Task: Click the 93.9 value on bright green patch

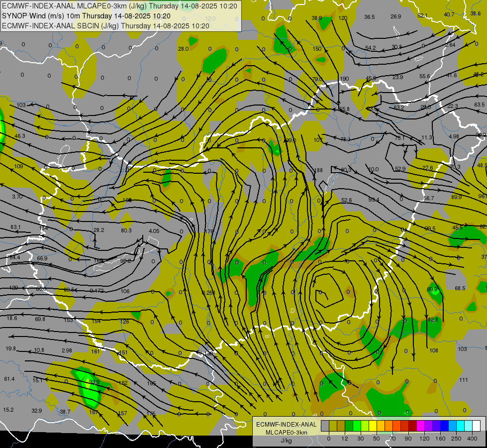Action: click(94, 382)
